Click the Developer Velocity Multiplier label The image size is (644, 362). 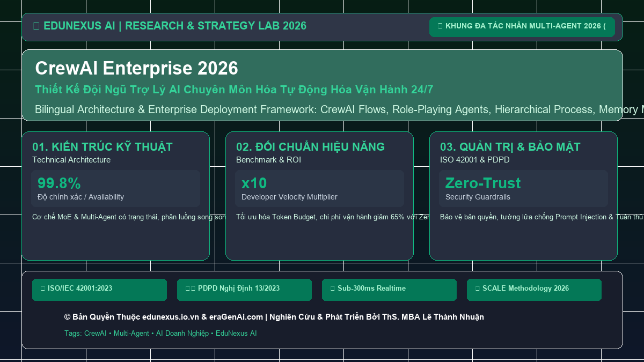coord(289,197)
